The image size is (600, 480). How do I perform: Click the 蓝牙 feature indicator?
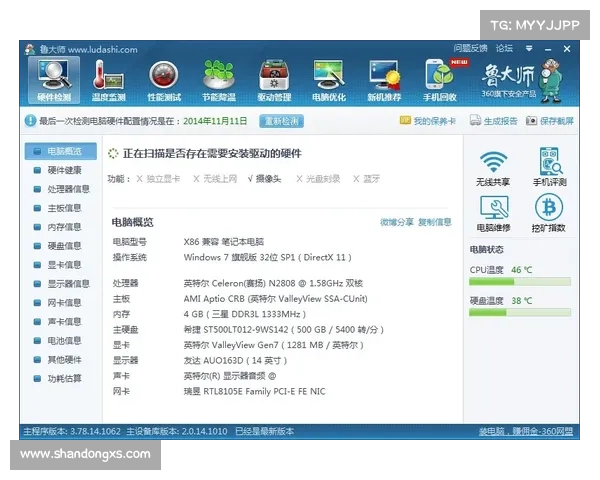[x=366, y=179]
